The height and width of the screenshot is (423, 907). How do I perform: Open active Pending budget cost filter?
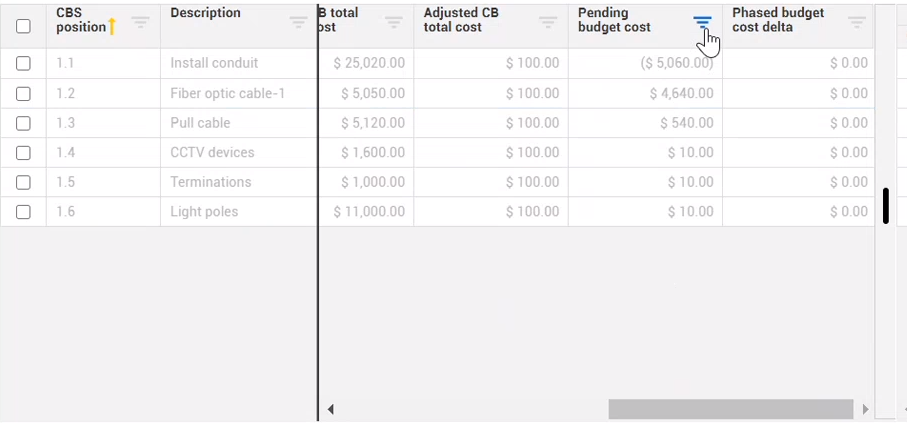point(703,22)
